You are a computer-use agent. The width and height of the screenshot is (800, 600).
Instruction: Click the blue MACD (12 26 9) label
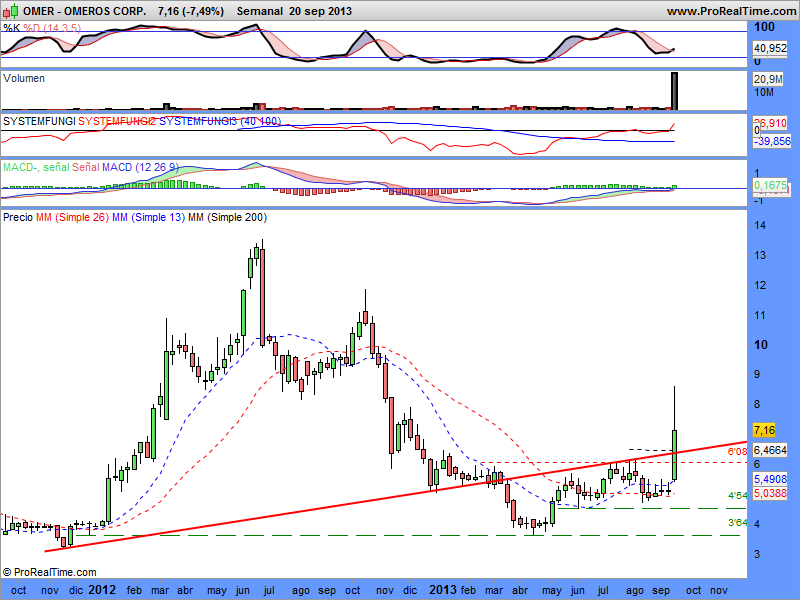(x=140, y=167)
